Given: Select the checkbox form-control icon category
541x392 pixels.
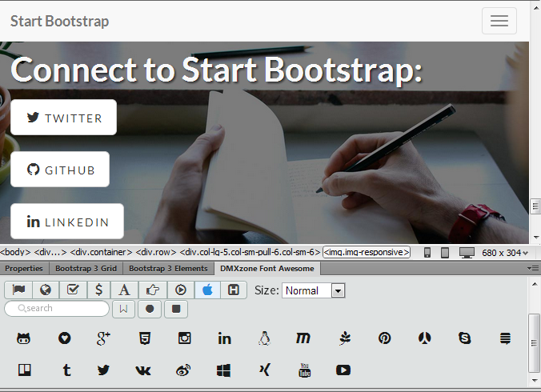Looking at the screenshot, I should click(73, 290).
